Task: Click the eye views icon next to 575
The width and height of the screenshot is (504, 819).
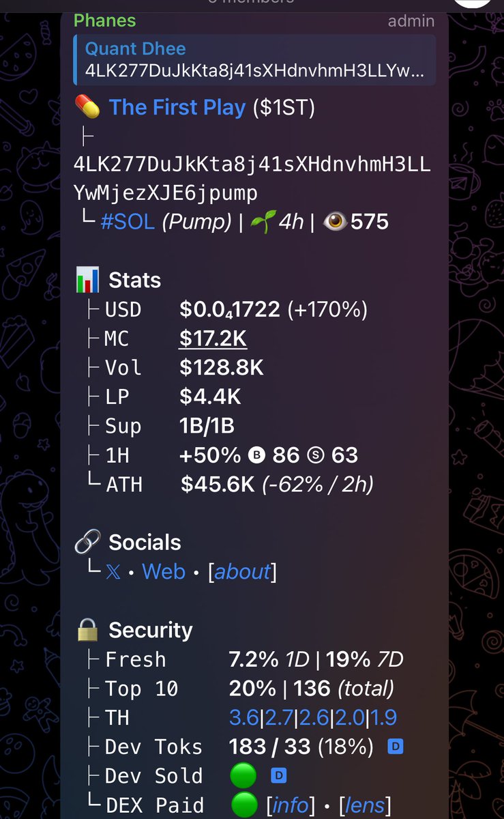Action: pyautogui.click(x=334, y=222)
